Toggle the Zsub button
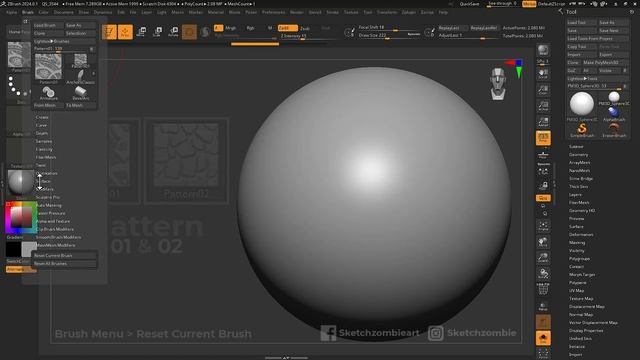Screen dimensions: 640x360 [x=305, y=28]
